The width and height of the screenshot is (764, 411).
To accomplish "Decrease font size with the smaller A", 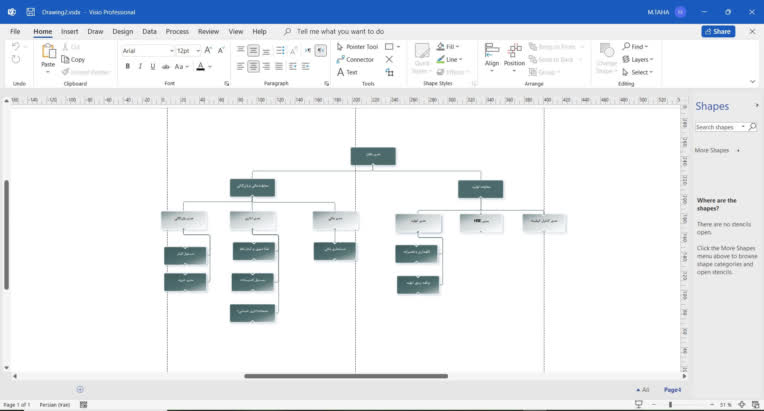I will (x=221, y=50).
